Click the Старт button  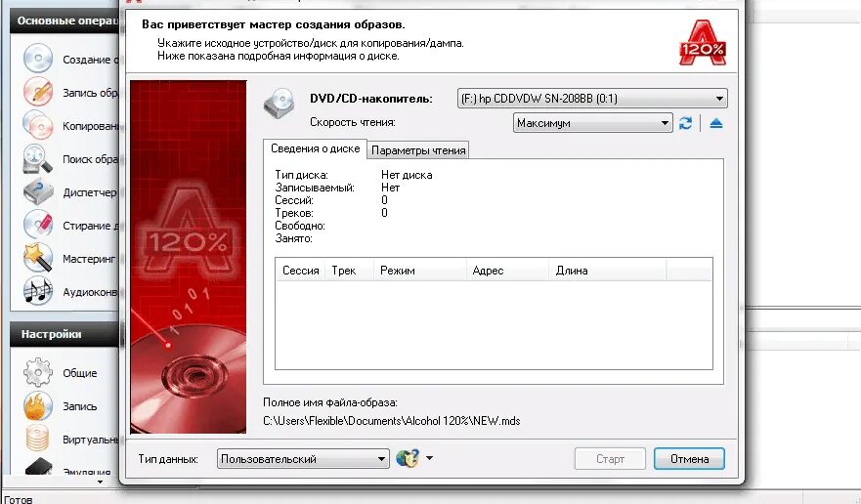[610, 459]
